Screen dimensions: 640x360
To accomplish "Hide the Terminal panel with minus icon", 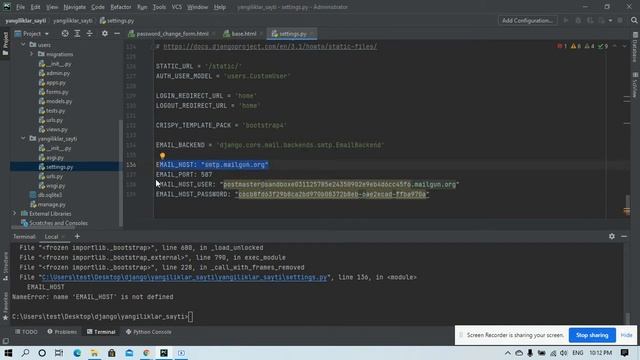I will 624,236.
